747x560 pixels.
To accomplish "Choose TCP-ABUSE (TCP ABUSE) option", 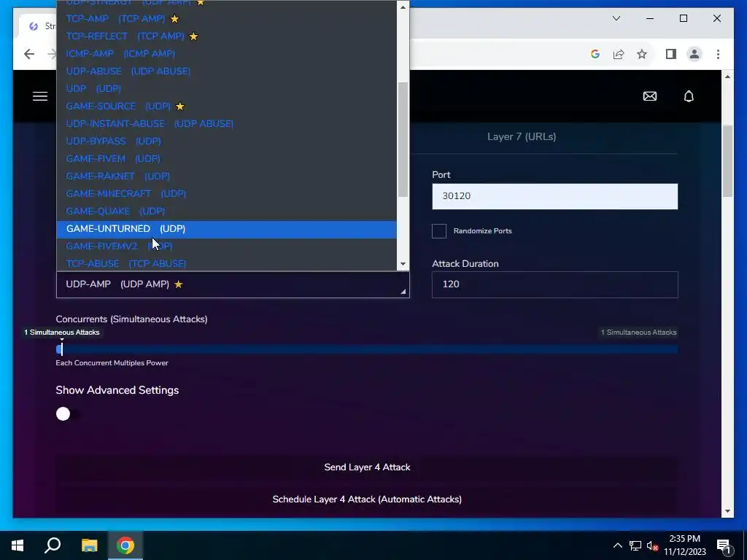I will coord(226,264).
